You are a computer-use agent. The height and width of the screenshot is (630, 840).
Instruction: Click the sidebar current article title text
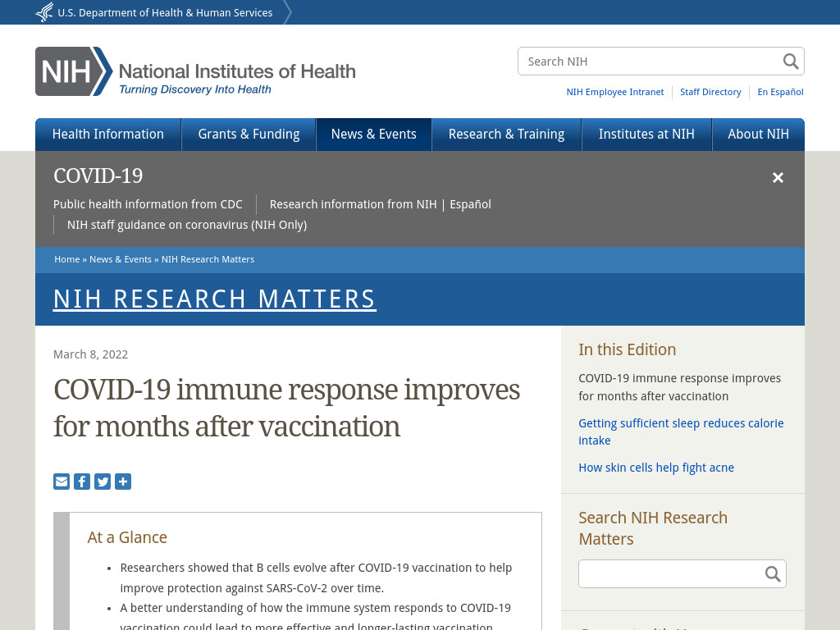pyautogui.click(x=680, y=387)
